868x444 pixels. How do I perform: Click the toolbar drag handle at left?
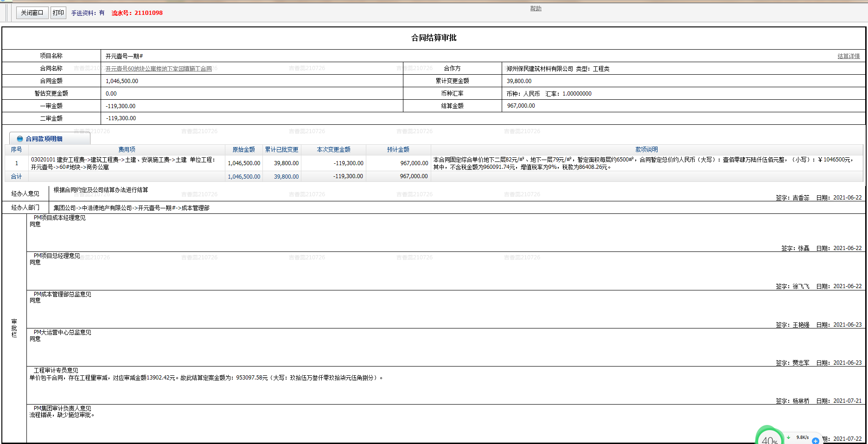8,13
